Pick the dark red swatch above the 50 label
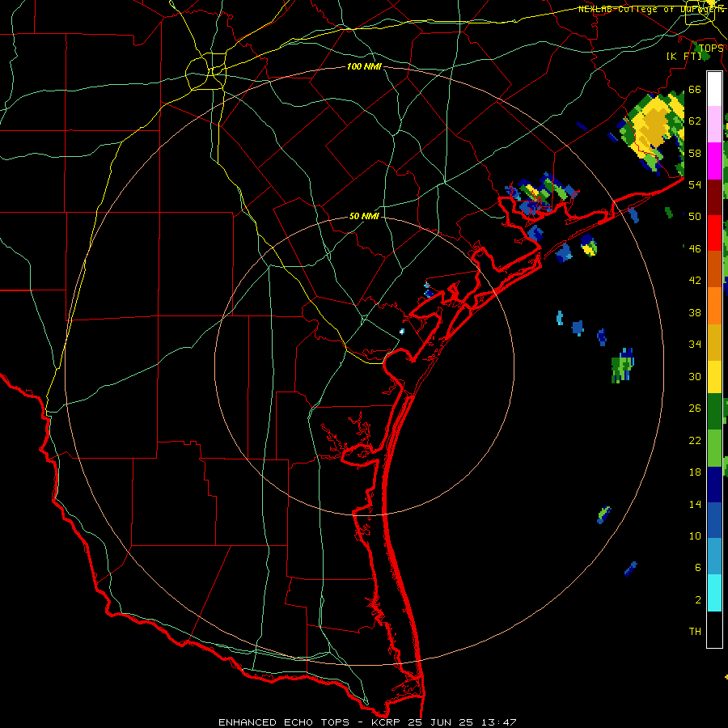728x728 pixels. (x=714, y=197)
